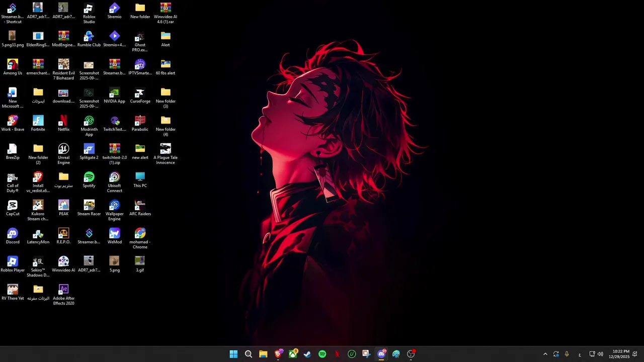Image resolution: width=644 pixels, height=362 pixels.
Task: Open Ubisoft Connect desktop shortcut
Action: coord(114,182)
